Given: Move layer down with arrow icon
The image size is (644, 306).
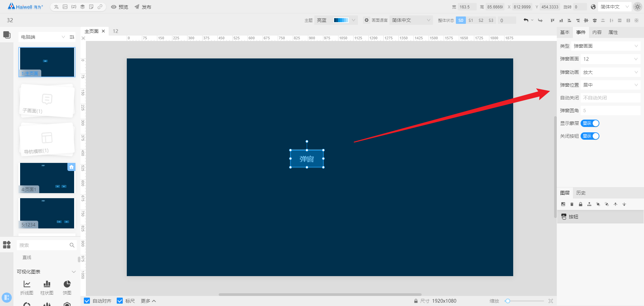Looking at the screenshot, I should coord(624,204).
